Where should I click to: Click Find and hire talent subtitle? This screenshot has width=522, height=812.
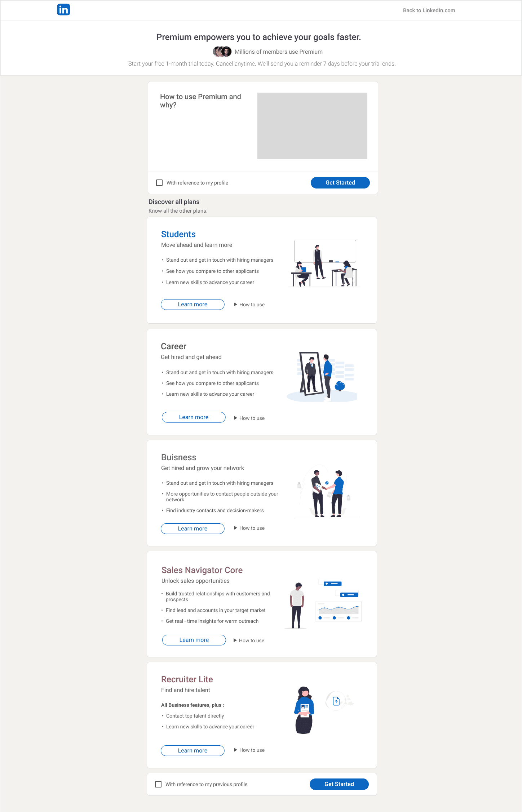(x=185, y=690)
